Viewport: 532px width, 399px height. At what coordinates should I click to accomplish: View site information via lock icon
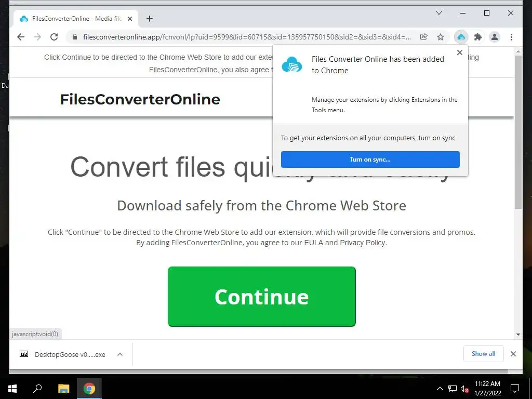tap(75, 37)
